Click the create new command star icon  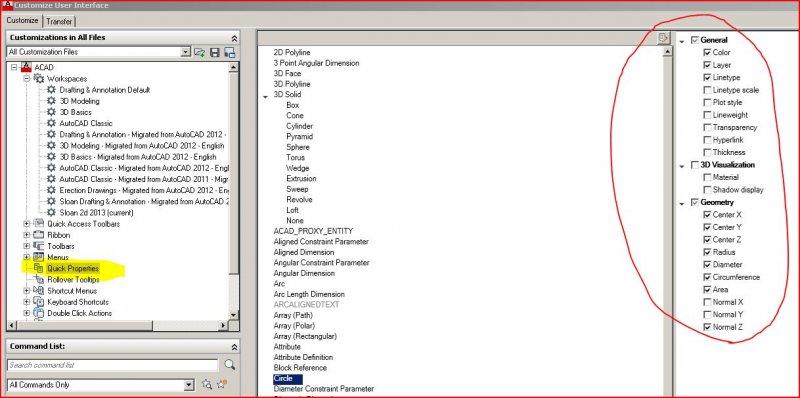point(222,384)
